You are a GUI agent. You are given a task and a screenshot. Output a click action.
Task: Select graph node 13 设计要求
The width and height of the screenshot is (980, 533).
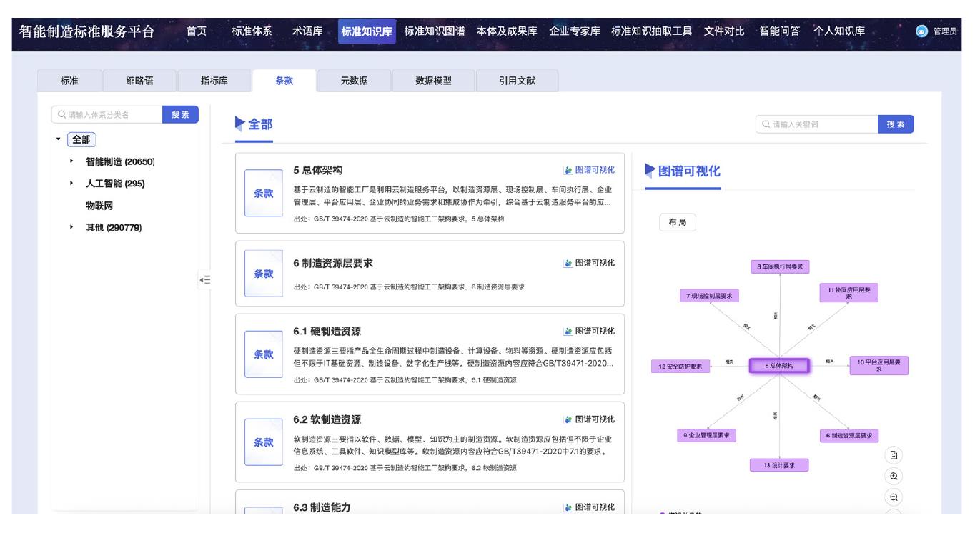click(x=780, y=465)
